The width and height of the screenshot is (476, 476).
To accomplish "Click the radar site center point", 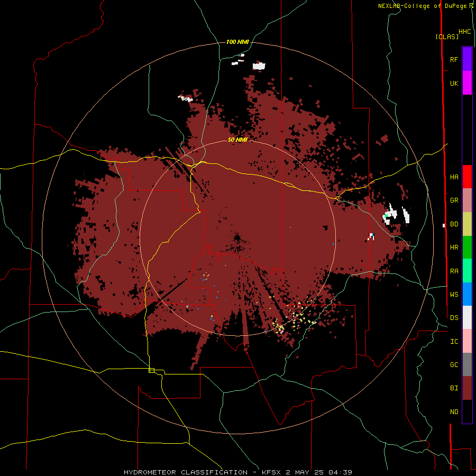I will 237,237.
